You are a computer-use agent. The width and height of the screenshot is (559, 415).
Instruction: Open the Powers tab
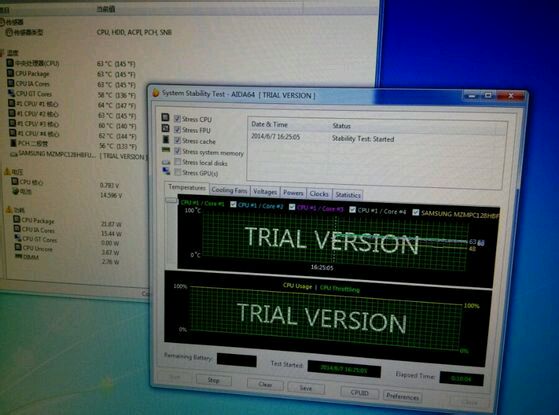click(x=293, y=193)
